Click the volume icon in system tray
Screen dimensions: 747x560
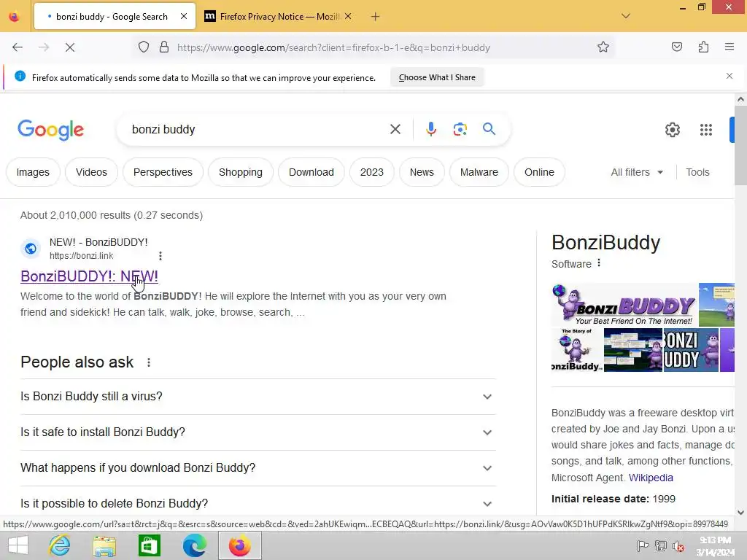[x=678, y=546]
